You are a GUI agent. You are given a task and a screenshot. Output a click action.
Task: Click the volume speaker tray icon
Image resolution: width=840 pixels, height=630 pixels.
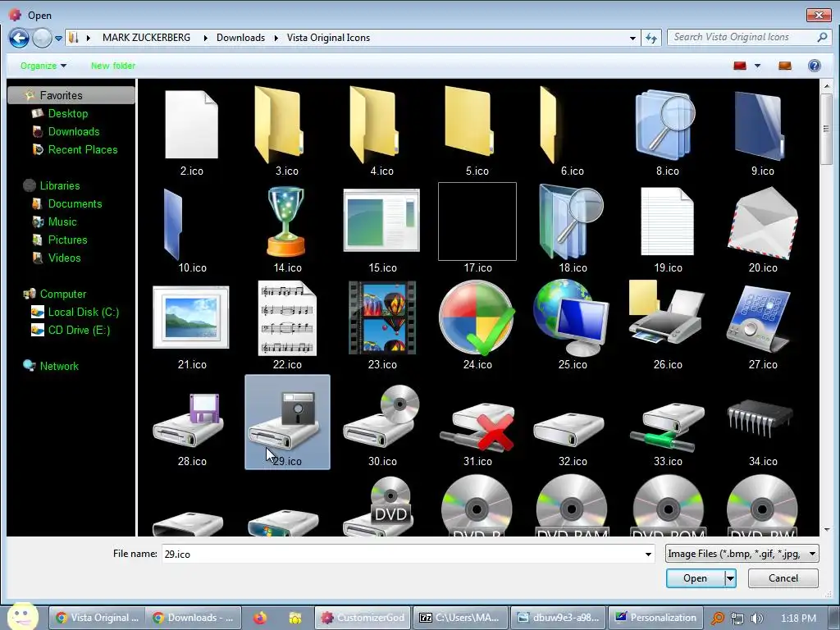point(756,619)
